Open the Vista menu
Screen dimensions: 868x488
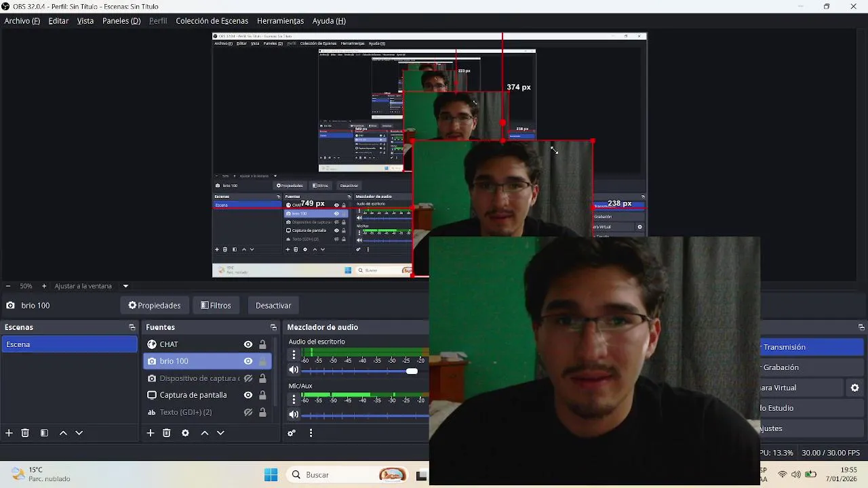coord(85,21)
